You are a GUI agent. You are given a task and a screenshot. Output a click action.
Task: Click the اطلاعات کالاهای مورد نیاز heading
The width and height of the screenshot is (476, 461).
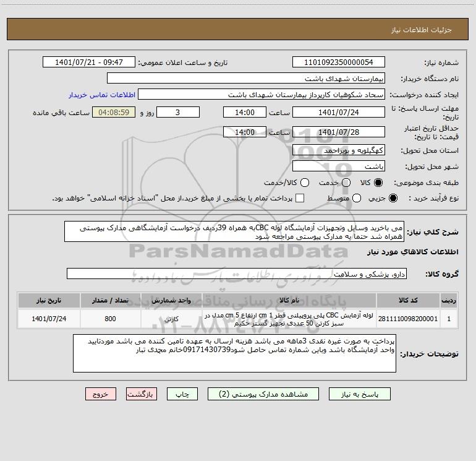pyautogui.click(x=413, y=252)
